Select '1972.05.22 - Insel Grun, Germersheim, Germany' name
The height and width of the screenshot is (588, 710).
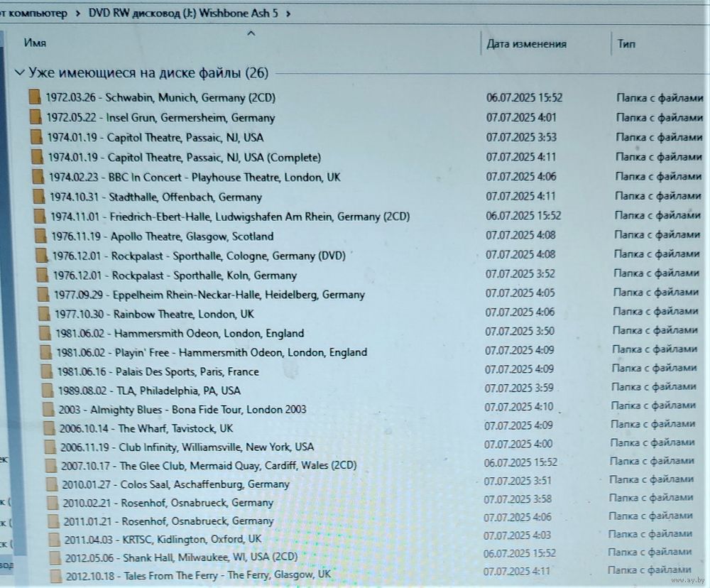(160, 118)
